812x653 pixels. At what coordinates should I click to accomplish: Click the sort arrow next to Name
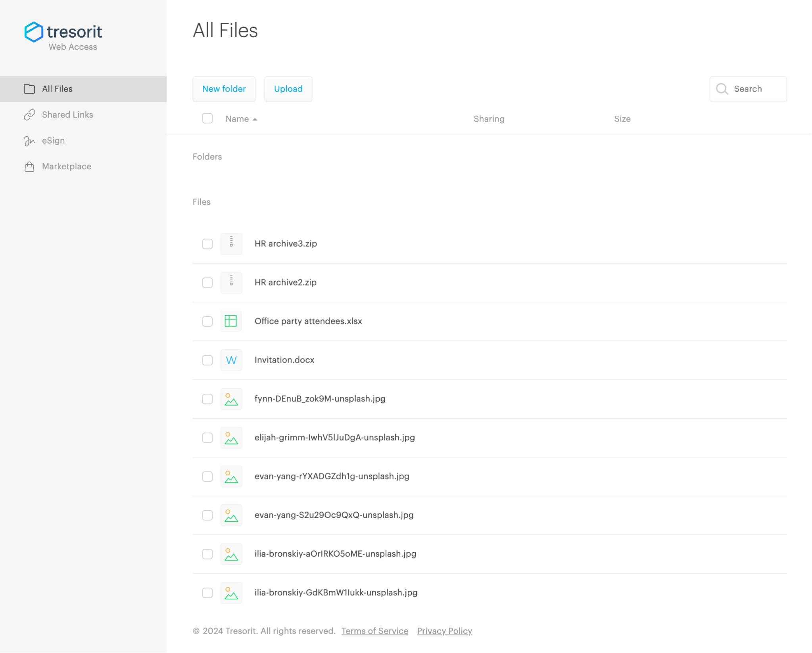pos(255,119)
